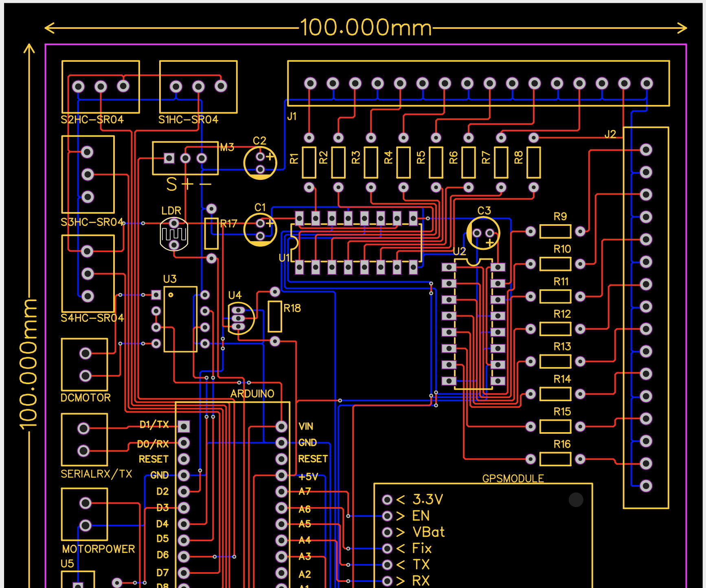Pick the S4HC-SR04 connector label
Image resolution: width=706 pixels, height=588 pixels.
click(92, 318)
